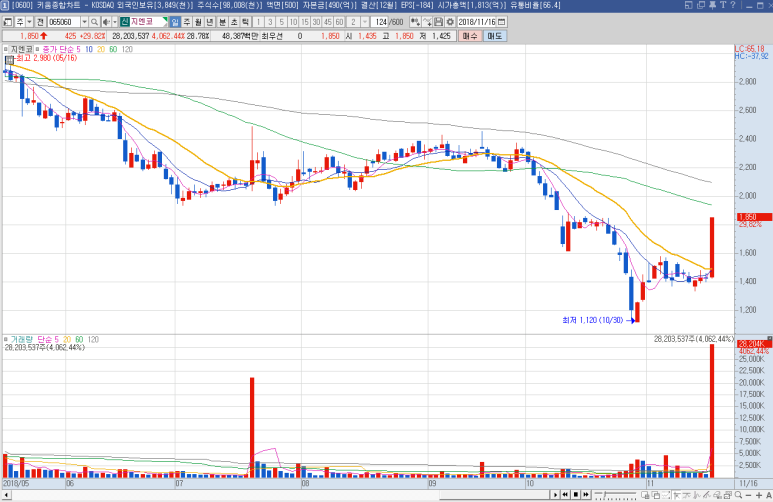Click the 매수 (buy) button

tap(470, 36)
